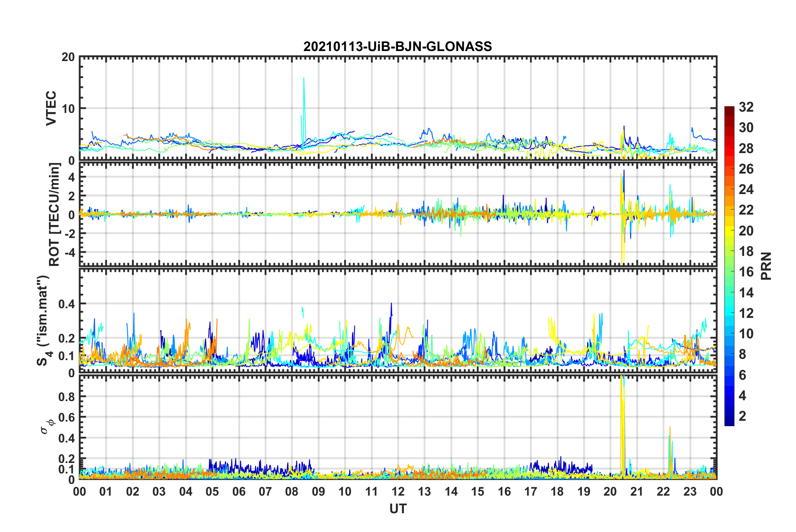This screenshot has height=532, width=796.
Task: Select UT axis tick label 15
Action: click(x=478, y=491)
